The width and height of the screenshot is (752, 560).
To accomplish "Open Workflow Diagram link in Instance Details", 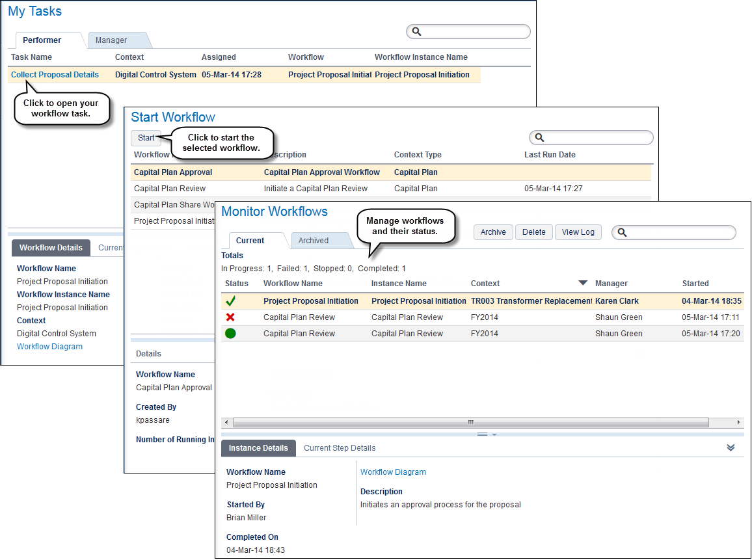I will point(393,472).
